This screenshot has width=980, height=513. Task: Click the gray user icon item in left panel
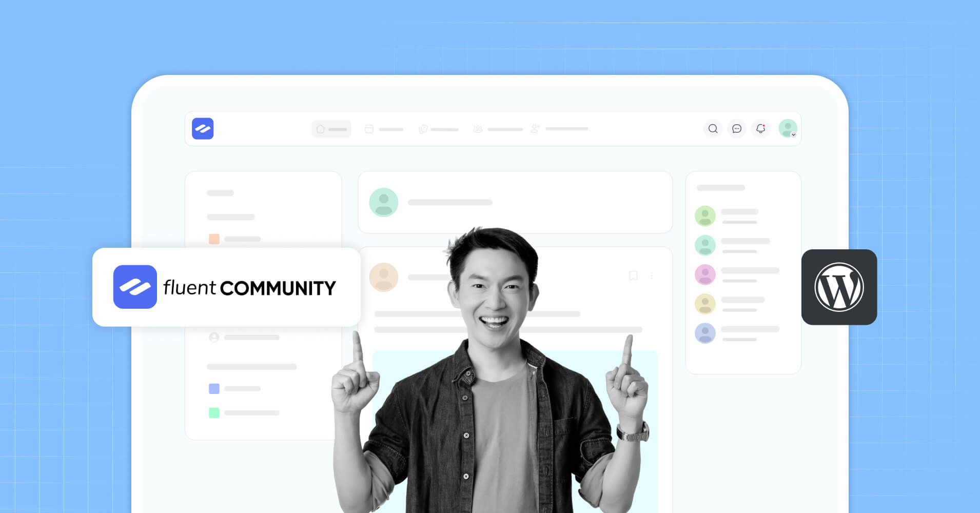tap(214, 338)
